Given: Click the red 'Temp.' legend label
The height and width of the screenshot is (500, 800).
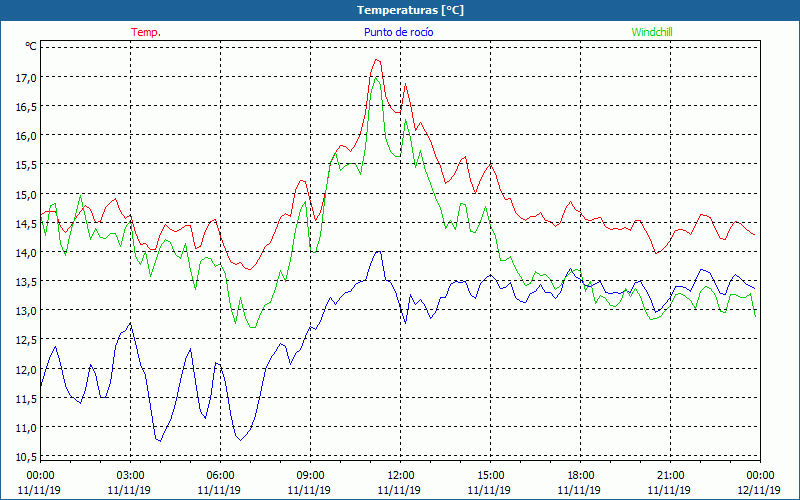Looking at the screenshot, I should (x=146, y=32).
